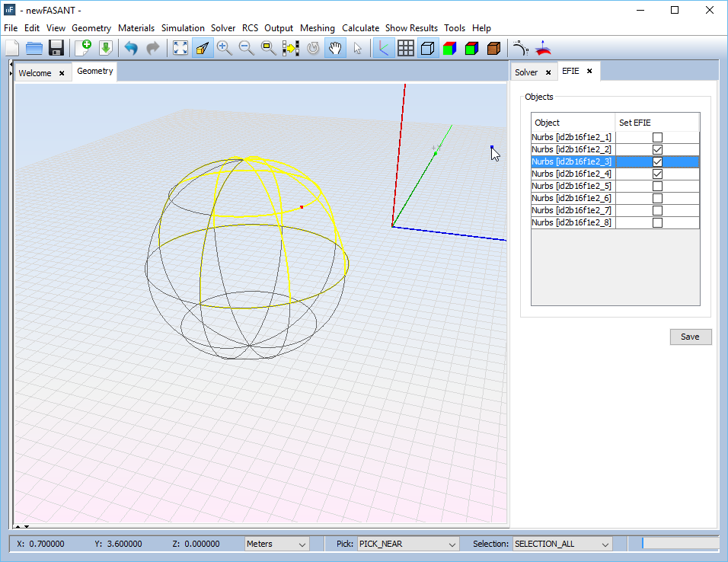Screen dimensions: 728x562
Task: Click the Save file toolbar icon
Action: pyautogui.click(x=56, y=48)
